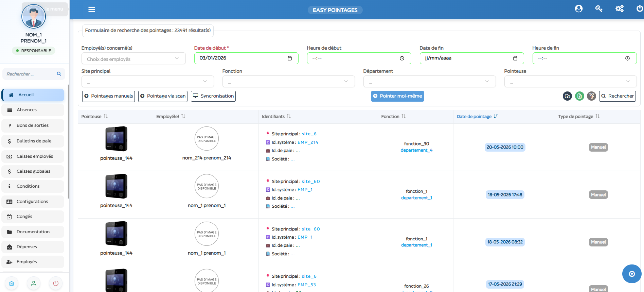Focus the Date de début field

pos(246,58)
